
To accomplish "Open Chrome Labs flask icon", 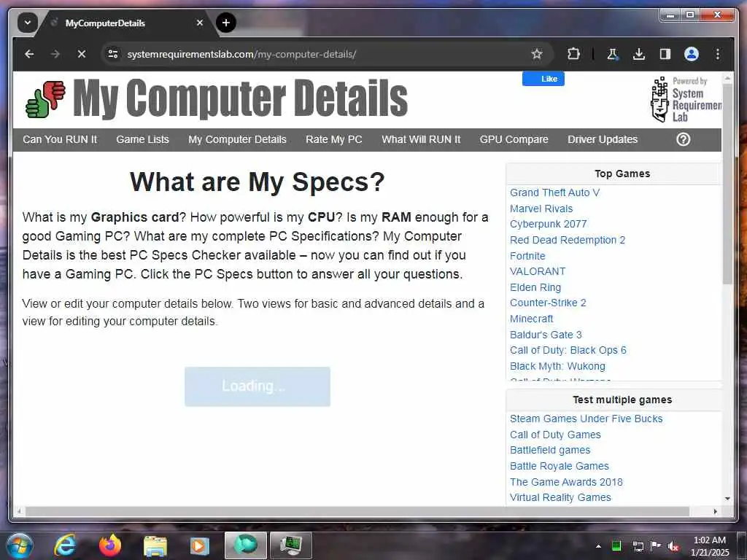I will click(x=613, y=54).
